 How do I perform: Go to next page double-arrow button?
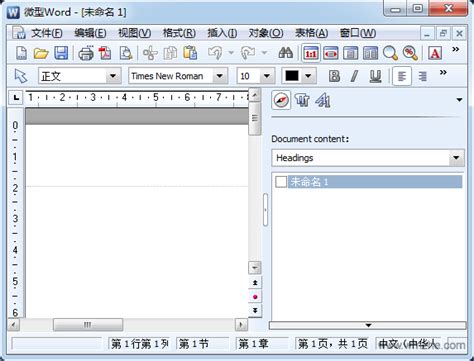pyautogui.click(x=255, y=311)
